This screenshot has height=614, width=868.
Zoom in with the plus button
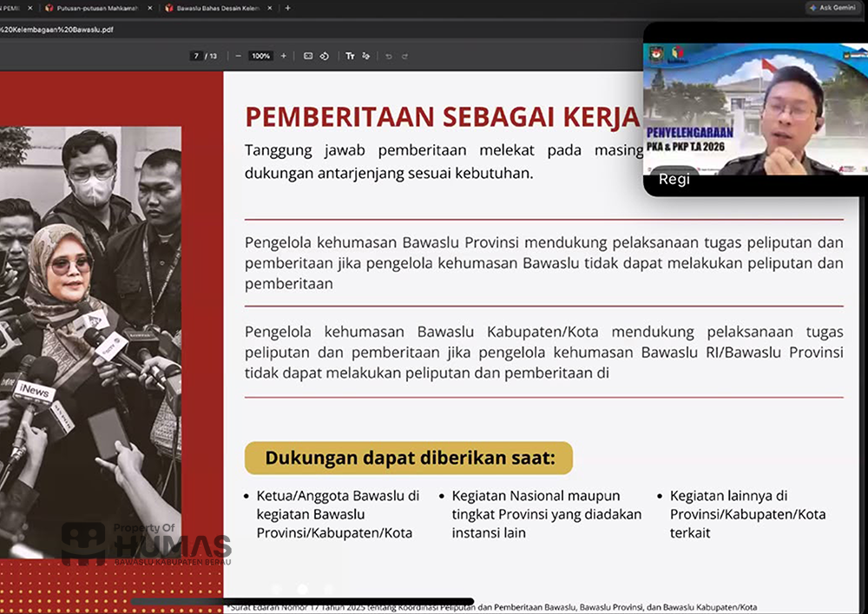pos(284,56)
